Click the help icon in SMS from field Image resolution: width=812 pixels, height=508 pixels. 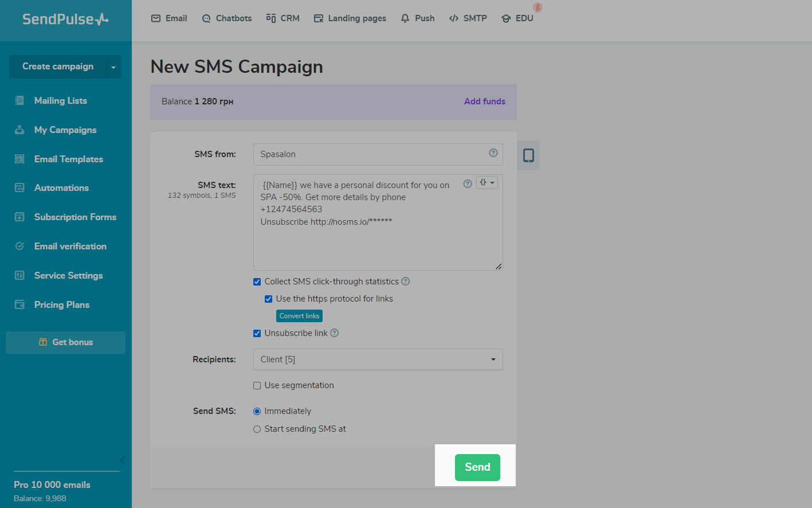493,153
